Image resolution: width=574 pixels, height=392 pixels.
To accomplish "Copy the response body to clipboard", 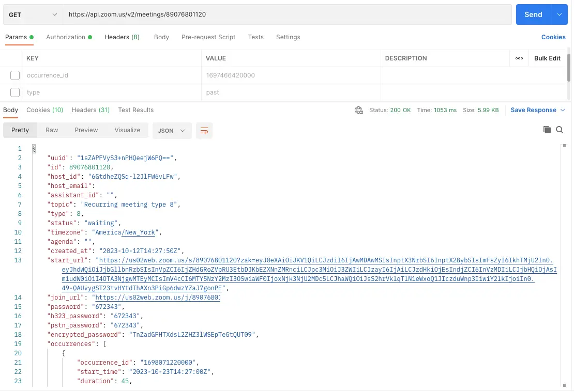I will pyautogui.click(x=547, y=130).
